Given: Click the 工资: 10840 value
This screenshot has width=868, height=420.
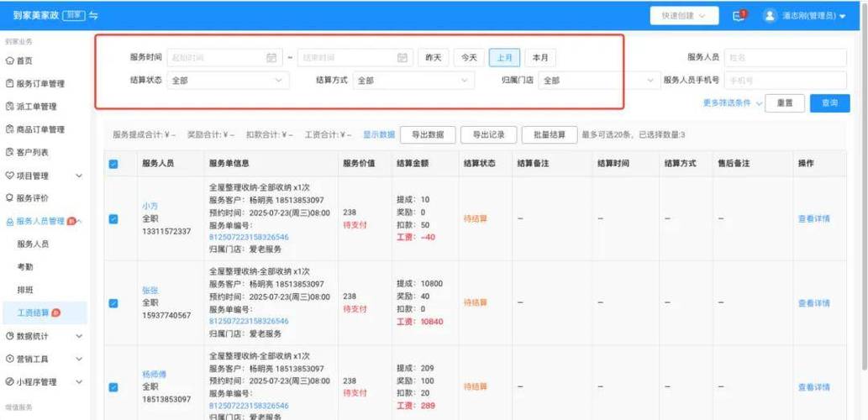Looking at the screenshot, I should tap(419, 322).
